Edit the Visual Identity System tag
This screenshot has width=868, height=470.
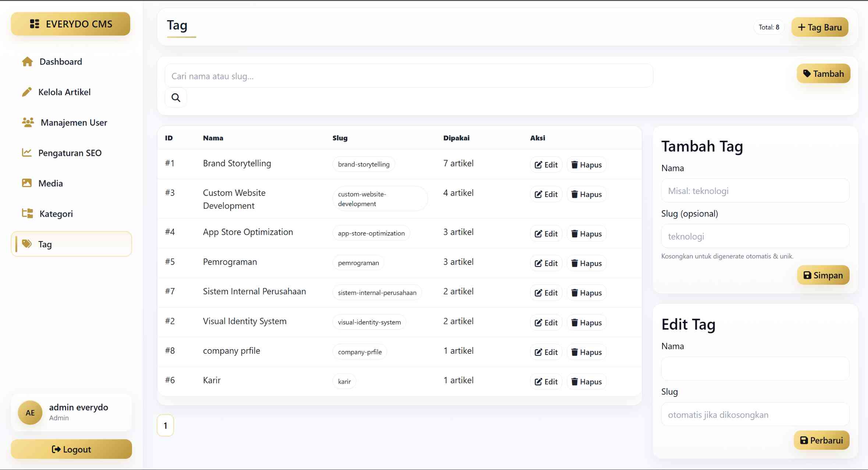[546, 323]
